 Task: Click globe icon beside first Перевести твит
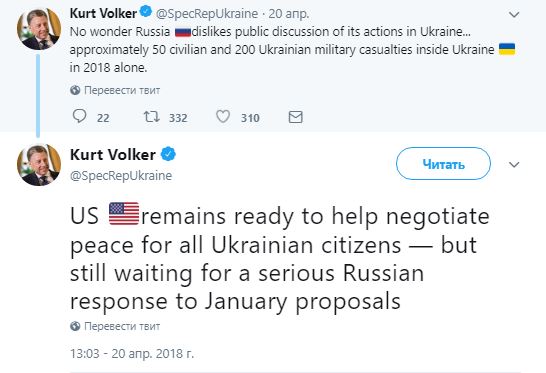point(75,90)
